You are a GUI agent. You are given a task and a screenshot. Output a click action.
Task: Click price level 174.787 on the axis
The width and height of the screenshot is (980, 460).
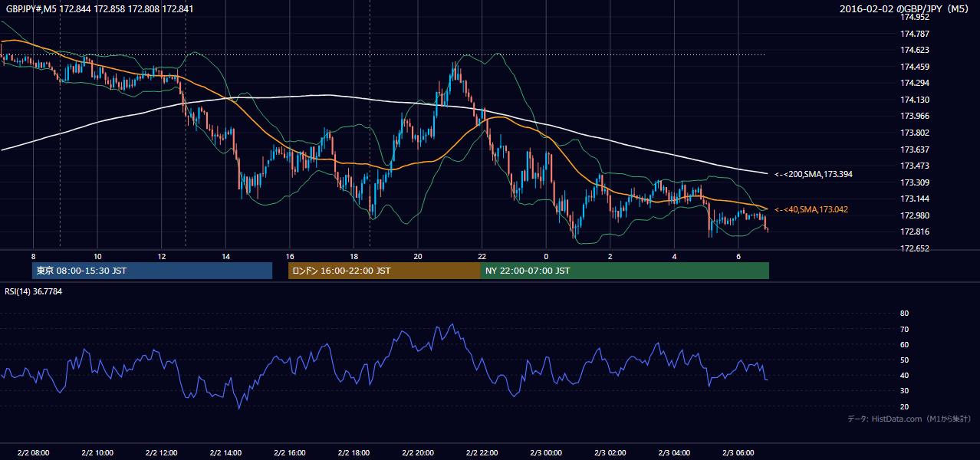click(913, 34)
